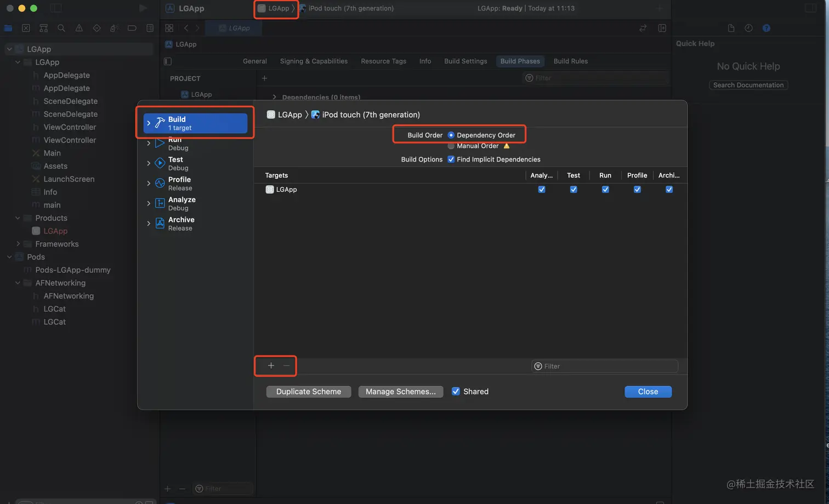
Task: Expand the Build action chevron
Action: [149, 123]
